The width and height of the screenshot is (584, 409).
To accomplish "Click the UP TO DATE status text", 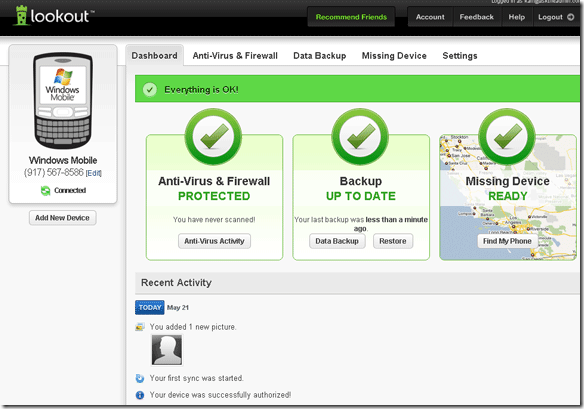I will pos(361,196).
